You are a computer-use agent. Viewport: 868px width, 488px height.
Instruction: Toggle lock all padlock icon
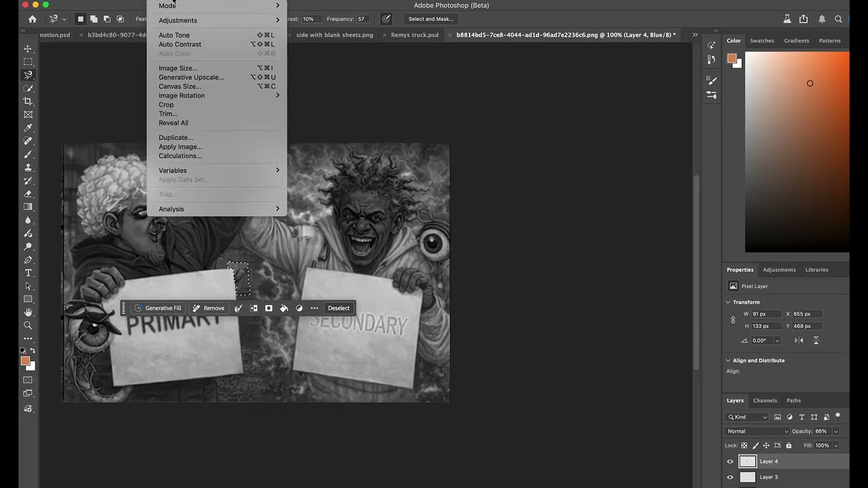(789, 445)
